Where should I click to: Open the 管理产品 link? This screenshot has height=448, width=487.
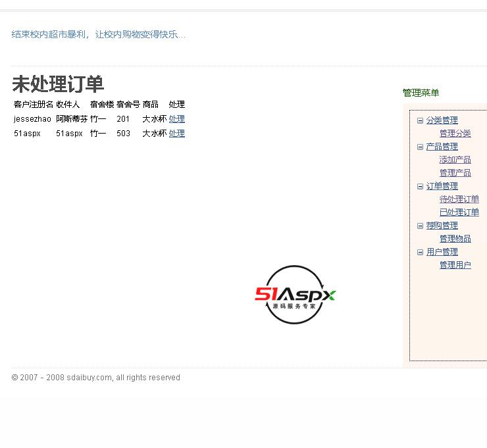tap(455, 173)
